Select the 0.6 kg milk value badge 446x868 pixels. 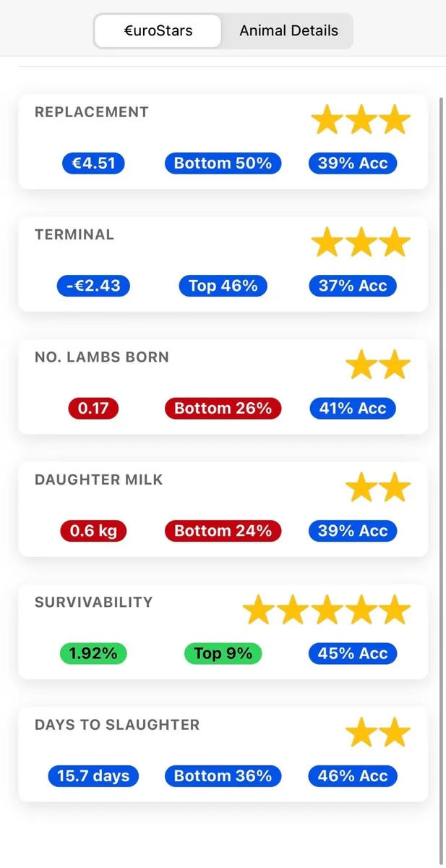click(93, 531)
